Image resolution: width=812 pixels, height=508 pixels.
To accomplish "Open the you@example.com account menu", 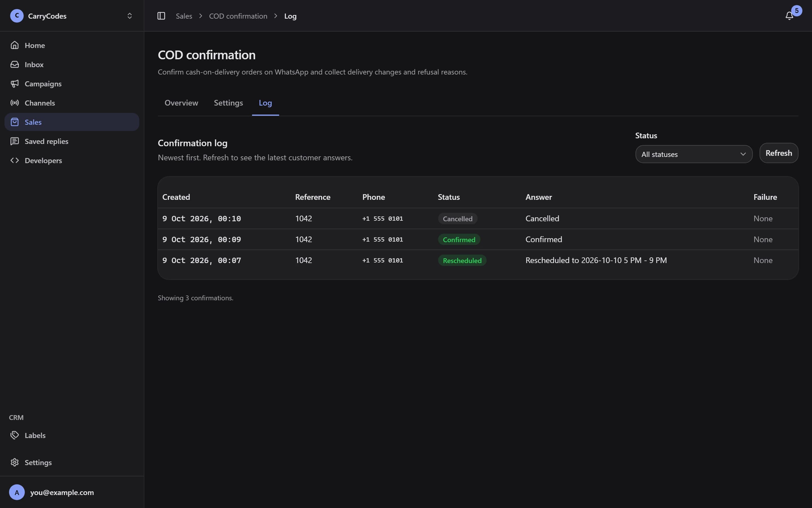I will [x=72, y=492].
